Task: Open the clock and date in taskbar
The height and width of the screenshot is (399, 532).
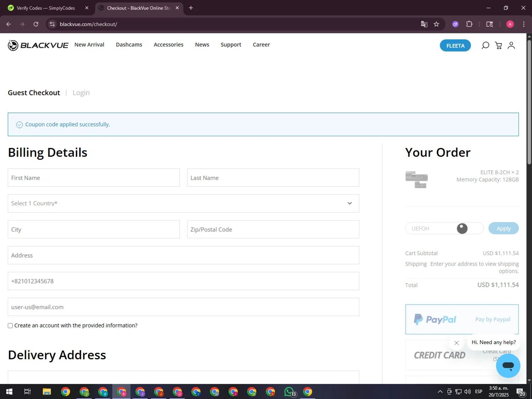Action: [498, 392]
